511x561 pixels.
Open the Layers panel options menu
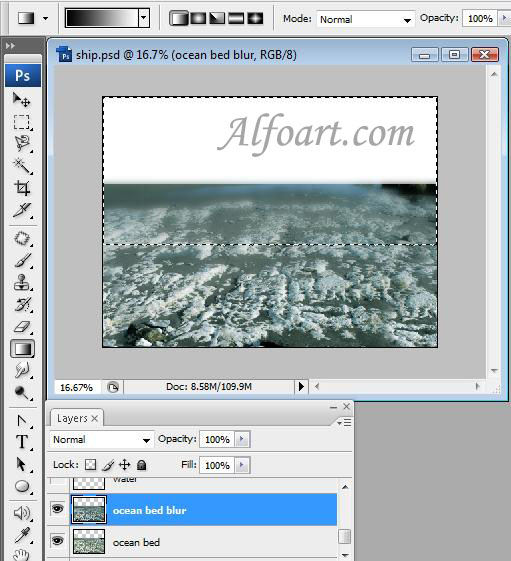click(x=345, y=423)
